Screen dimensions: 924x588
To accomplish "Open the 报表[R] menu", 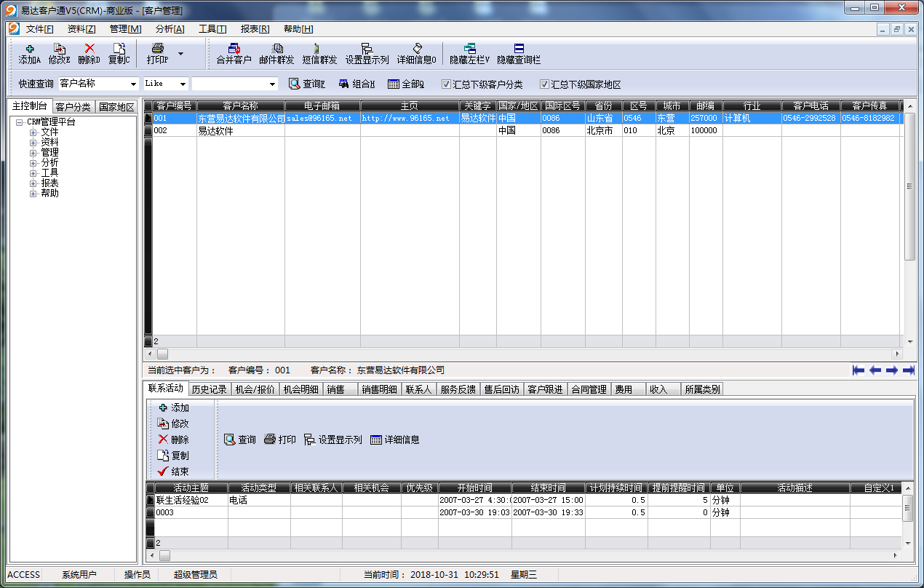I will coord(255,29).
